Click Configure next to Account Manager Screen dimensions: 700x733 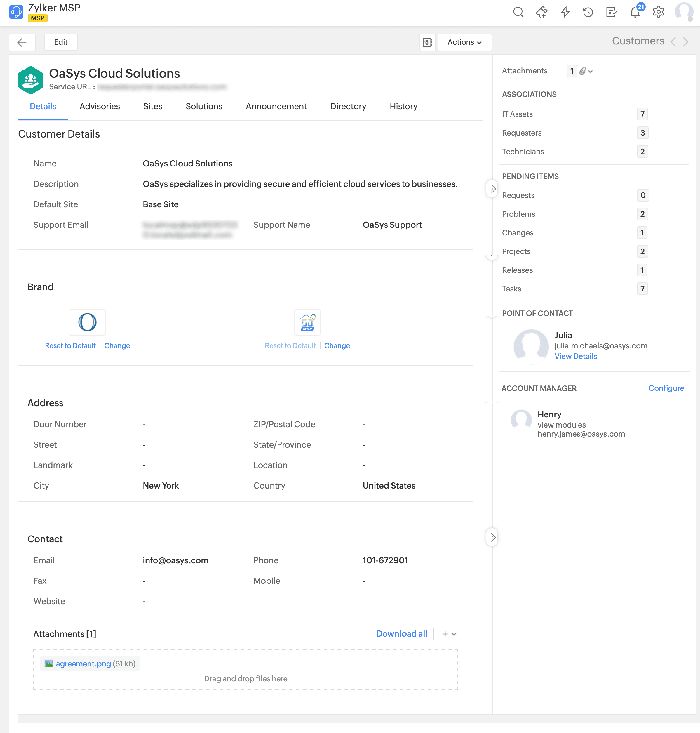tap(666, 388)
